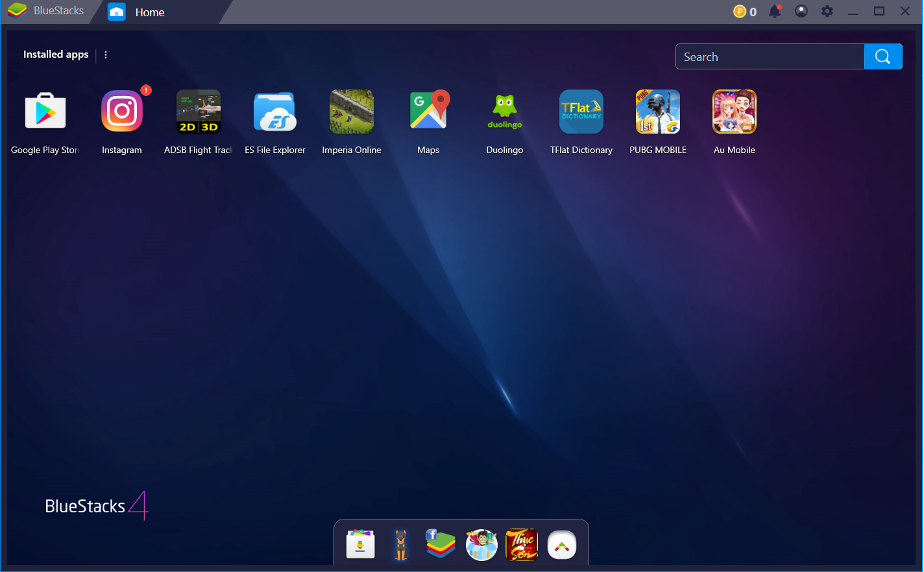The height and width of the screenshot is (572, 924).
Task: Click the Instagram label text
Action: coord(122,150)
